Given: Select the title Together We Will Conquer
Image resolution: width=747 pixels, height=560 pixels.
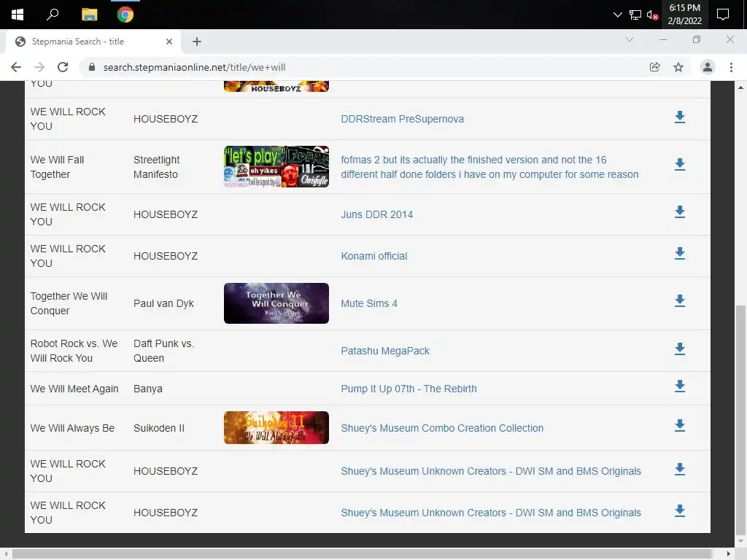Looking at the screenshot, I should [x=69, y=303].
